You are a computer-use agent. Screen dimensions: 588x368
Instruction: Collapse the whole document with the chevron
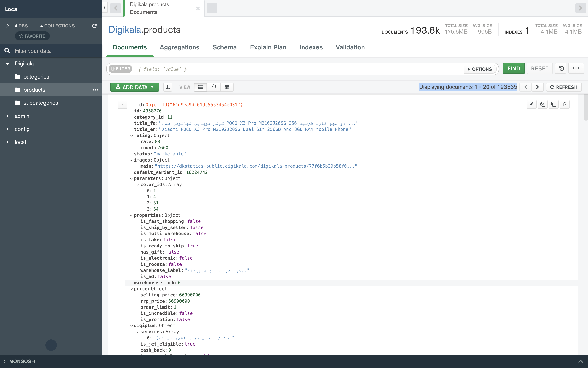122,104
